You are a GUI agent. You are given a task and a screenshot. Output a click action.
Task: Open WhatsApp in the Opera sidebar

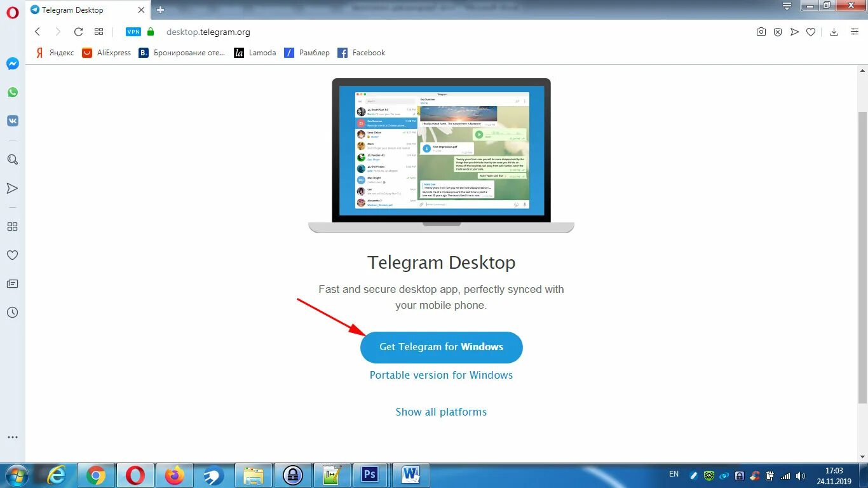pyautogui.click(x=13, y=92)
